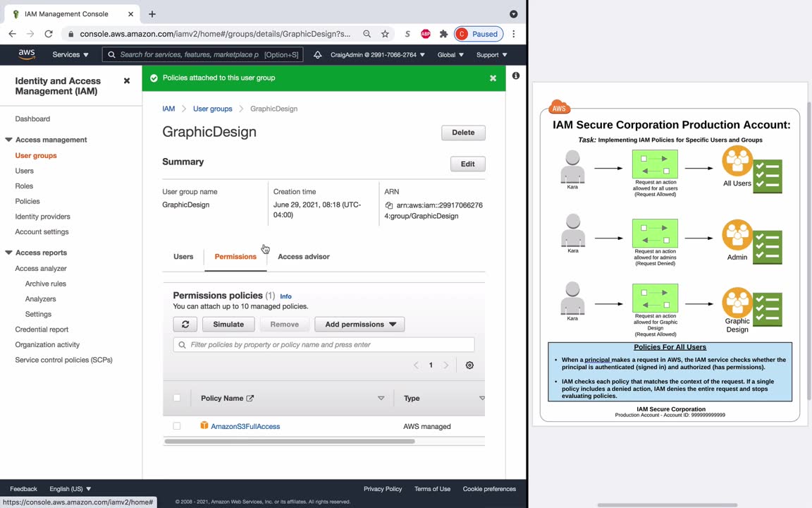The width and height of the screenshot is (812, 508).
Task: Open Credential report in sidebar
Action: tap(42, 329)
